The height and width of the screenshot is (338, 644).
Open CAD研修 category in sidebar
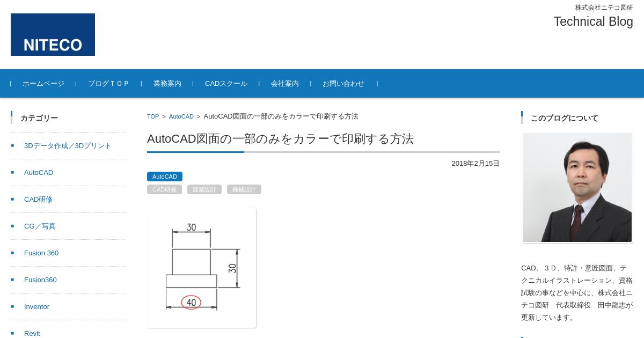click(x=38, y=200)
